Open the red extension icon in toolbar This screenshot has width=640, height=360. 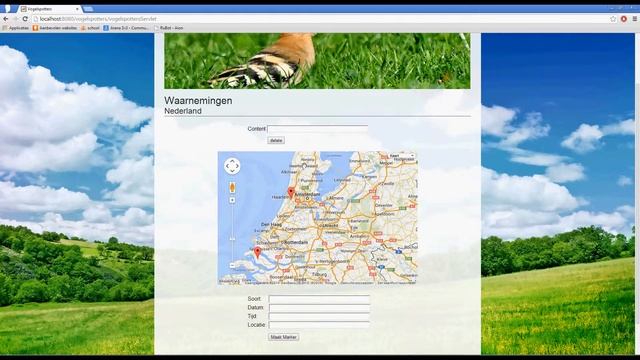point(624,19)
